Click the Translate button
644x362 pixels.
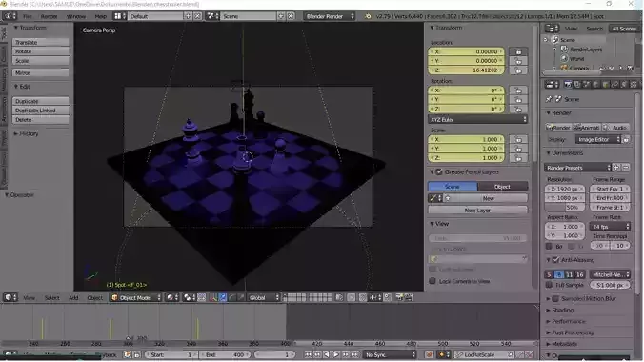click(41, 42)
